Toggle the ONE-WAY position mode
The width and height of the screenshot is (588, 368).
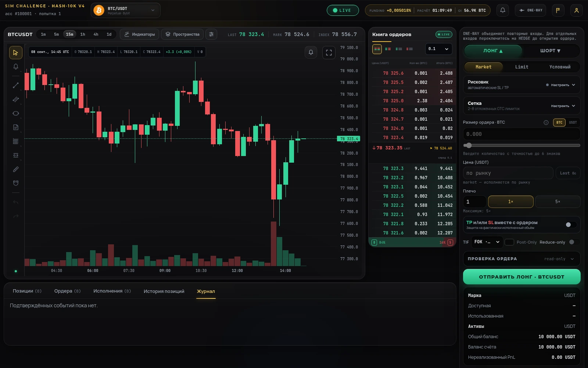(x=531, y=10)
